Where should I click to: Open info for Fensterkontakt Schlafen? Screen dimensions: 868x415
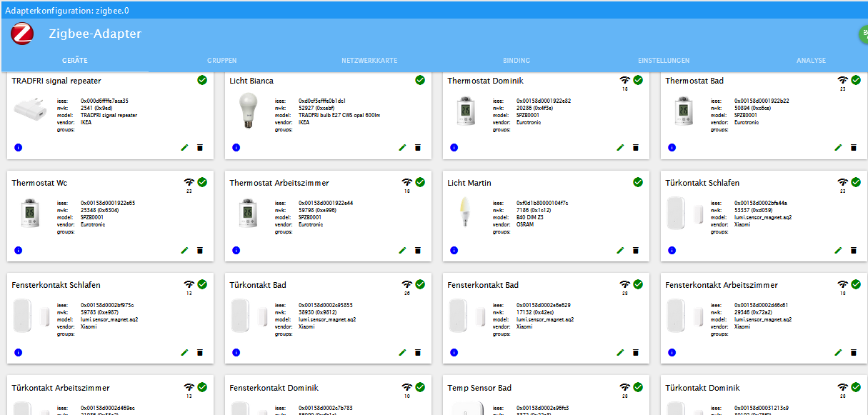(x=19, y=352)
